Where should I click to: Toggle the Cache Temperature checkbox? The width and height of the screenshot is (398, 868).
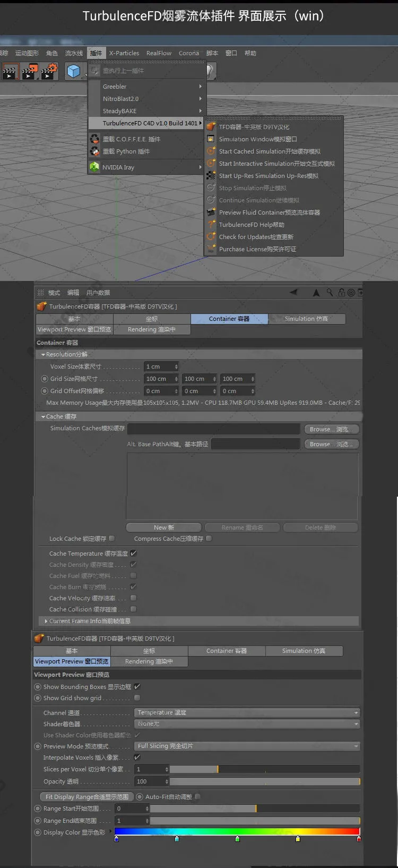pos(134,554)
